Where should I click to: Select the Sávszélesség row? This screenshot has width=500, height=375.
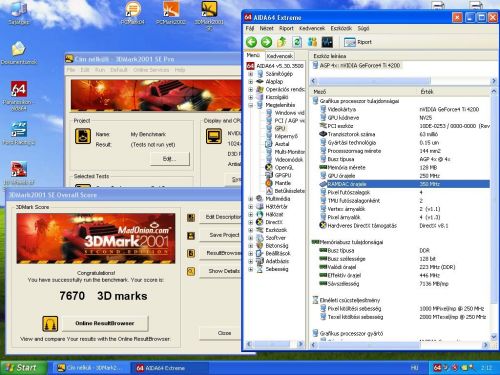click(x=404, y=284)
